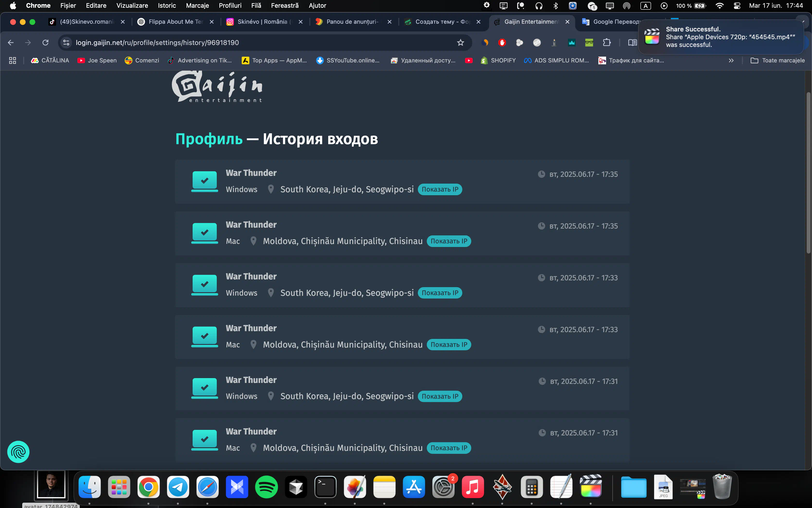The width and height of the screenshot is (812, 508).
Task: Open the site information icon in address bar
Action: (66, 43)
